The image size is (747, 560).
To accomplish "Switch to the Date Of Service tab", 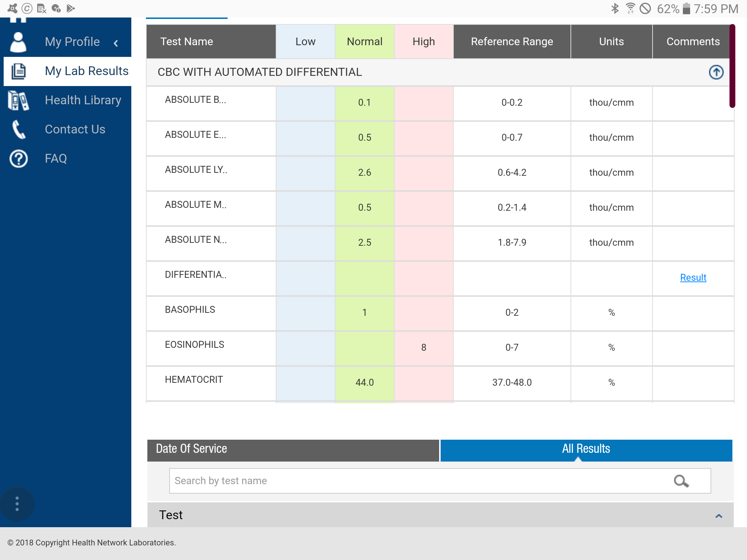I will point(293,450).
